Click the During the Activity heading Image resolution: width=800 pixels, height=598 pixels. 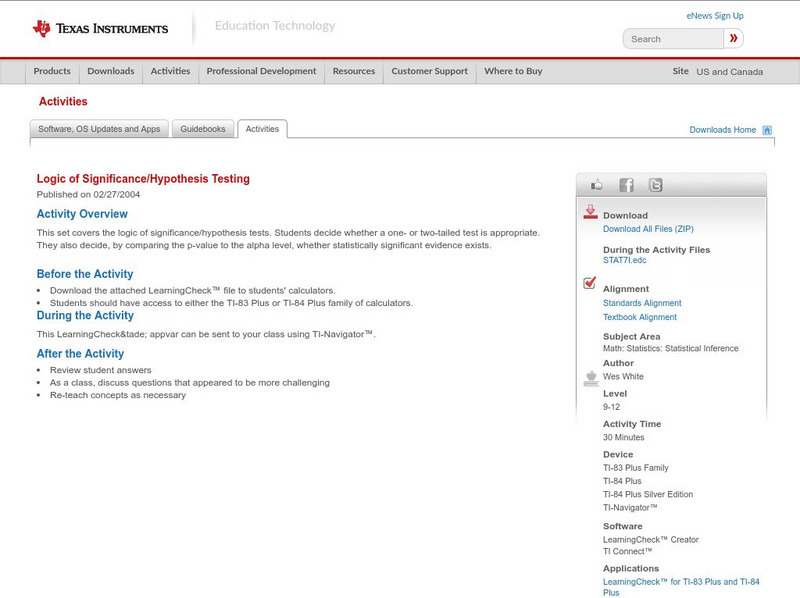(x=85, y=315)
